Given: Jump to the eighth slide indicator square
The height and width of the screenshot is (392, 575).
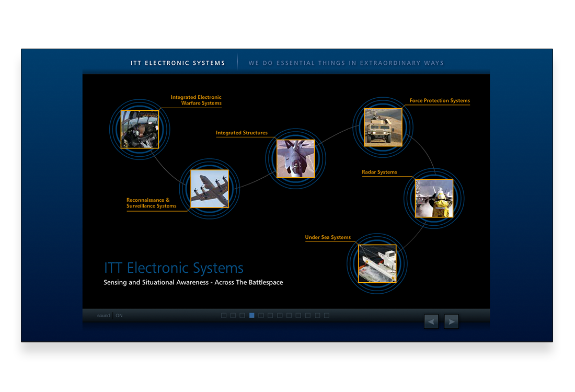Looking at the screenshot, I should [x=289, y=315].
